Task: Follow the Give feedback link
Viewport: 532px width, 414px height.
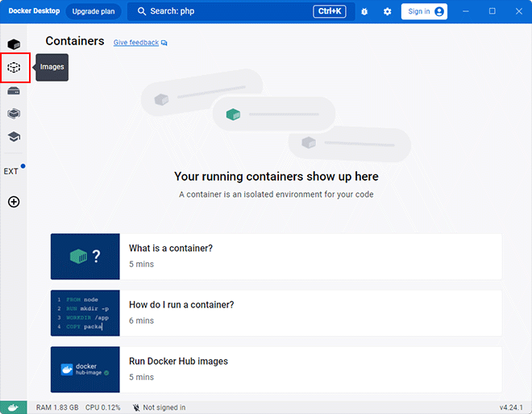Action: coord(135,43)
